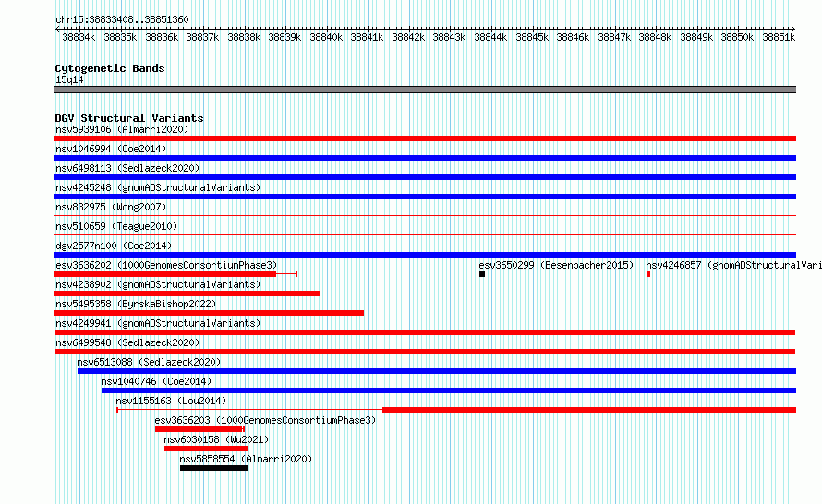Screen dimensions: 822x504
Task: Click the small black esv3650299 marker
Action: click(482, 274)
